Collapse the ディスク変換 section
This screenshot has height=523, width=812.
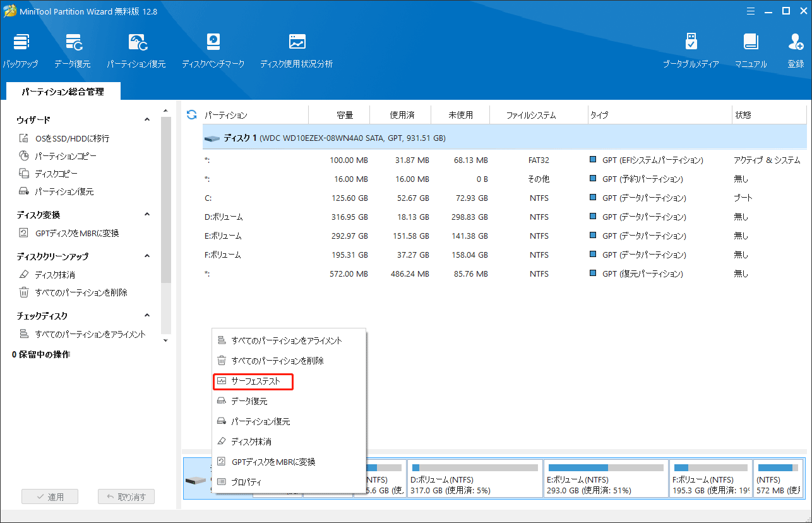[147, 214]
